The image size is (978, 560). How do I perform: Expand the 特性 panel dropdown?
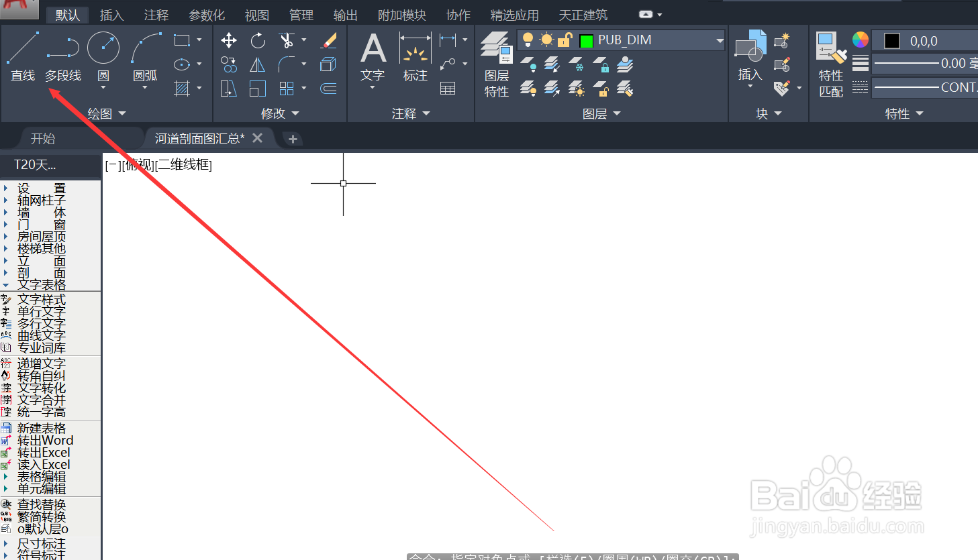[x=920, y=114]
